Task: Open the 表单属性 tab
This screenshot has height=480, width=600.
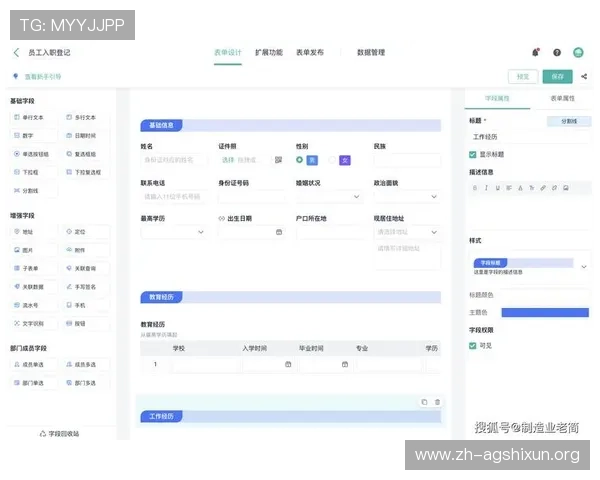Action: click(x=562, y=98)
